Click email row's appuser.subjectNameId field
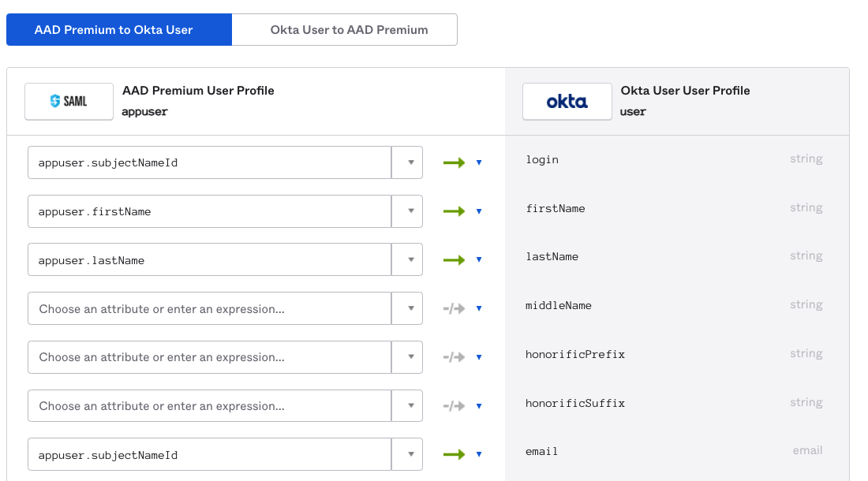 (x=209, y=454)
